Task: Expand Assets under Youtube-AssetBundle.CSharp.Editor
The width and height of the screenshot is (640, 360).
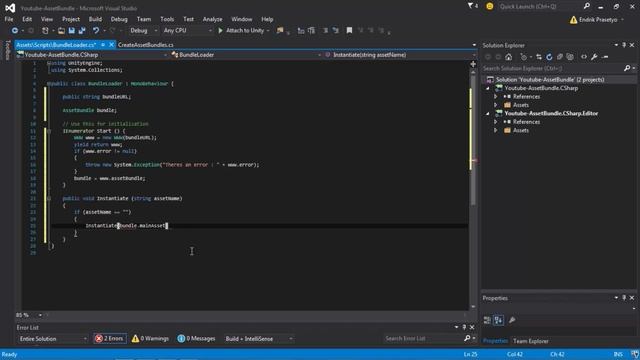Action: point(496,131)
